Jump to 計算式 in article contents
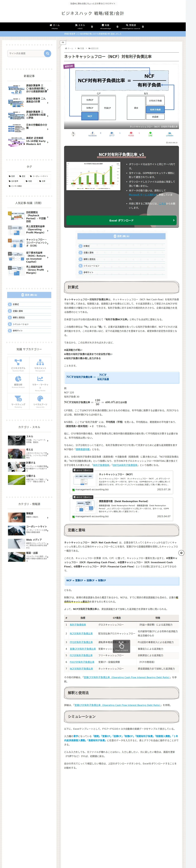This screenshot has width=196, height=868. tap(87, 246)
